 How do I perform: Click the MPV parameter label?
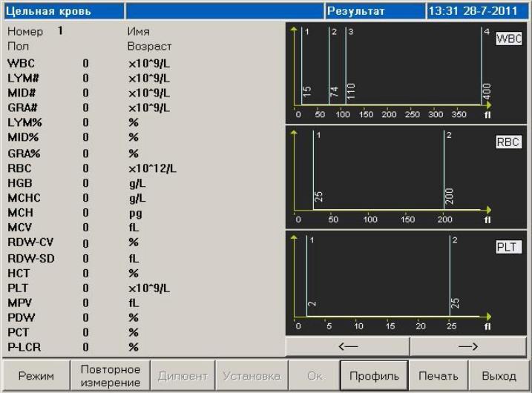click(x=20, y=303)
